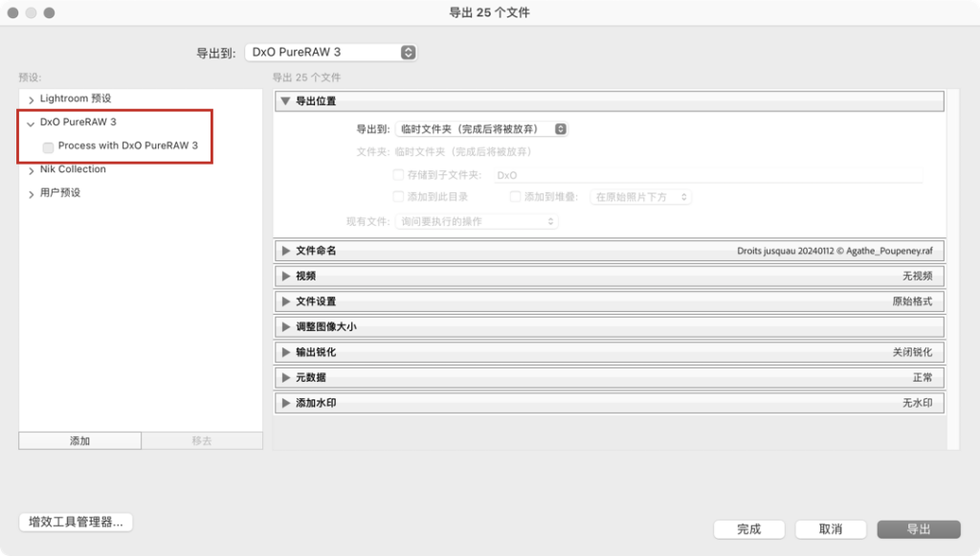Screen dimensions: 980x556
Task: Open the top 导出到 DxO PureRAW 3 dropdown
Action: coord(331,53)
